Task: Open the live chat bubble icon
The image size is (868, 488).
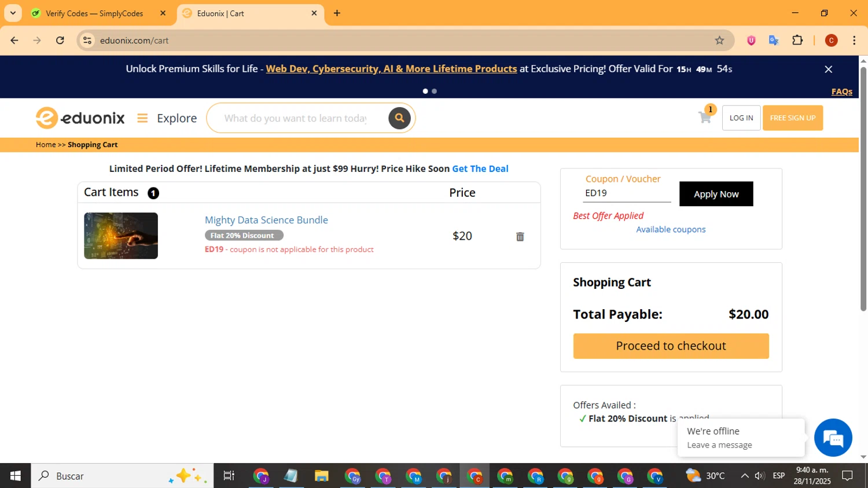Action: (833, 438)
